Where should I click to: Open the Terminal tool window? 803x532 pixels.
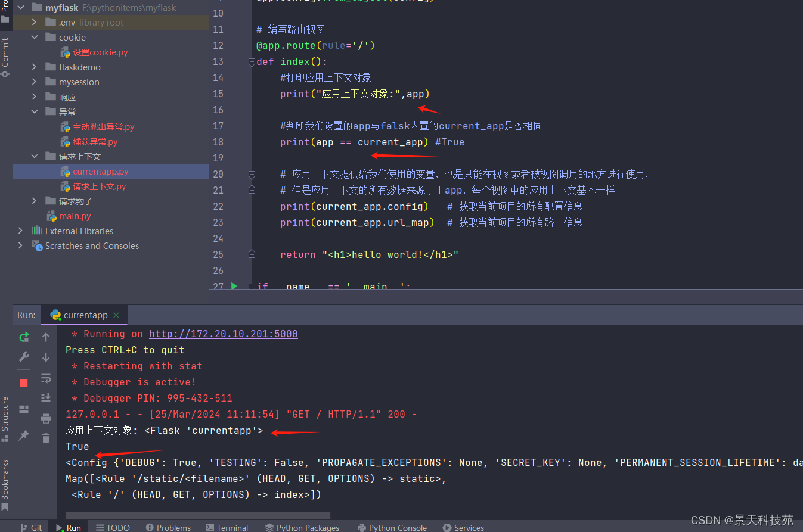click(x=227, y=527)
